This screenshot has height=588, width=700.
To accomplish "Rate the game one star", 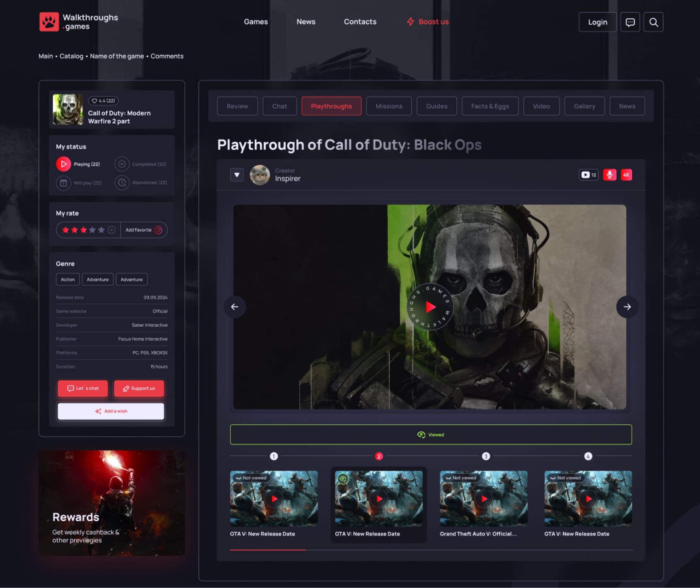I will click(x=65, y=230).
